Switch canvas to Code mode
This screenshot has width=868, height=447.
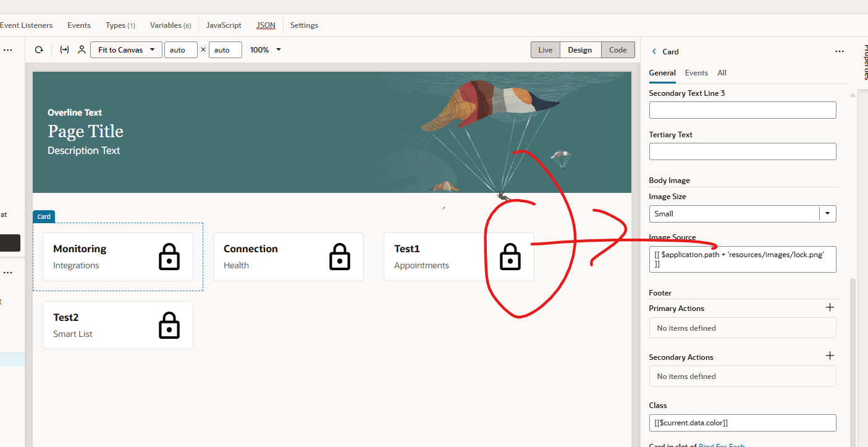(x=618, y=50)
